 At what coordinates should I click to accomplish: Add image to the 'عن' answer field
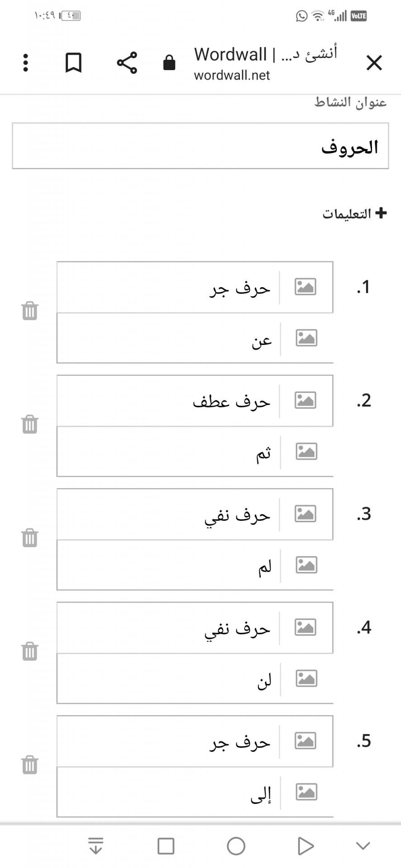pyautogui.click(x=306, y=338)
